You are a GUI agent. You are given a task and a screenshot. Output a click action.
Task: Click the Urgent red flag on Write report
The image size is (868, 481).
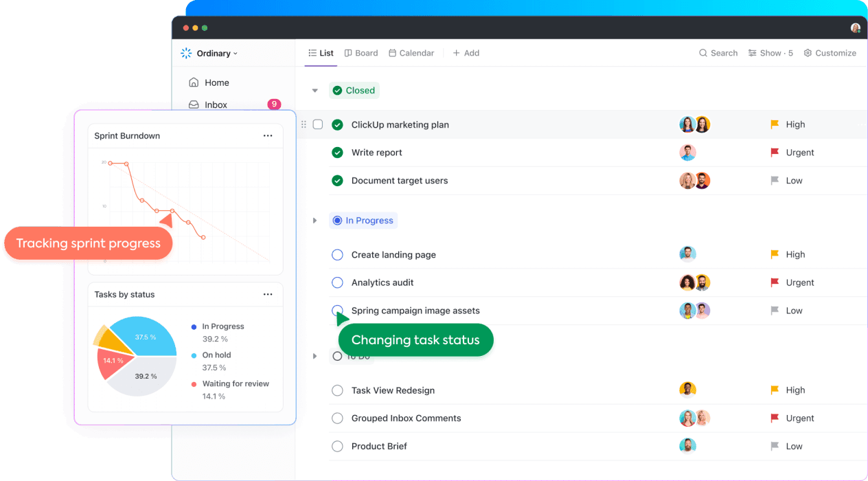[x=775, y=153]
